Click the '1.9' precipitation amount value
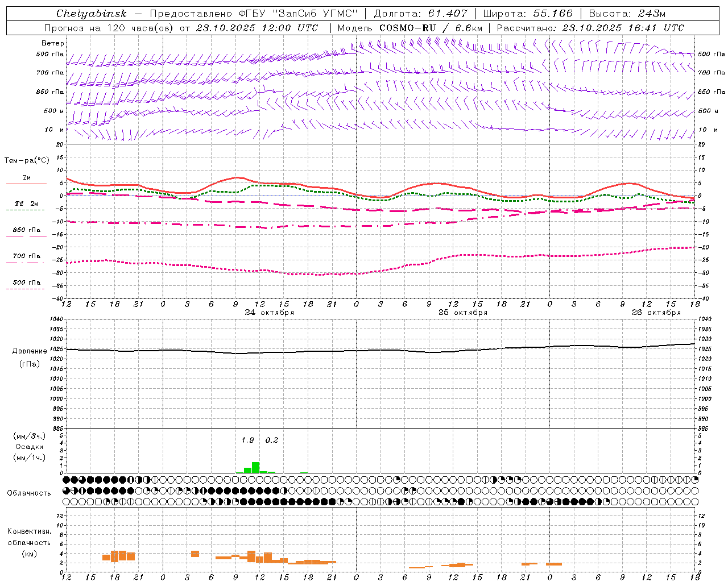The width and height of the screenshot is (728, 582). tap(247, 440)
